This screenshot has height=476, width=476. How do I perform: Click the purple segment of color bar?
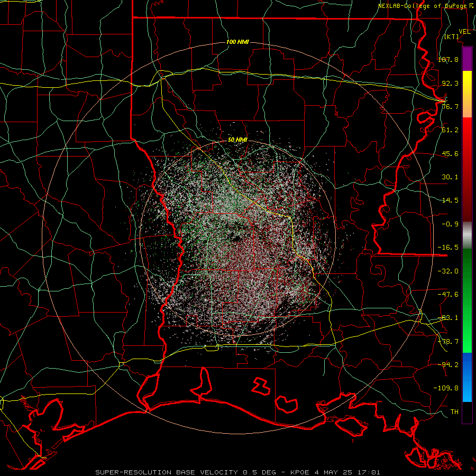[467, 59]
